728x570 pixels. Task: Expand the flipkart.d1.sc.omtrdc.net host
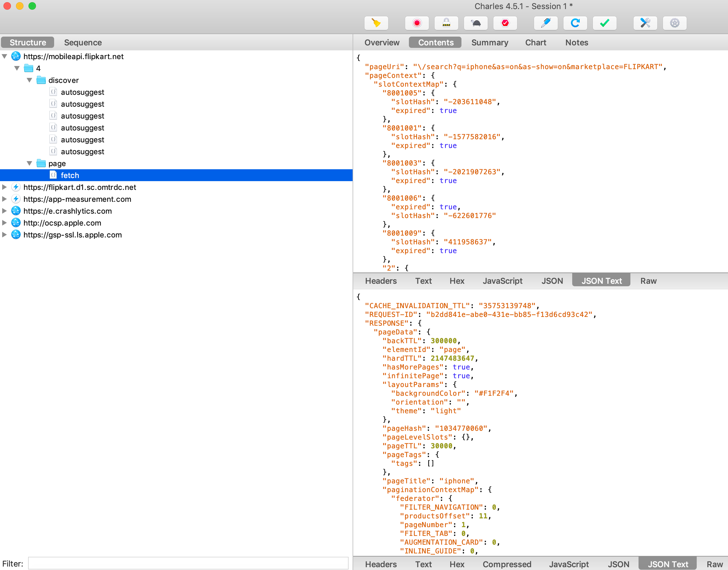pos(5,187)
